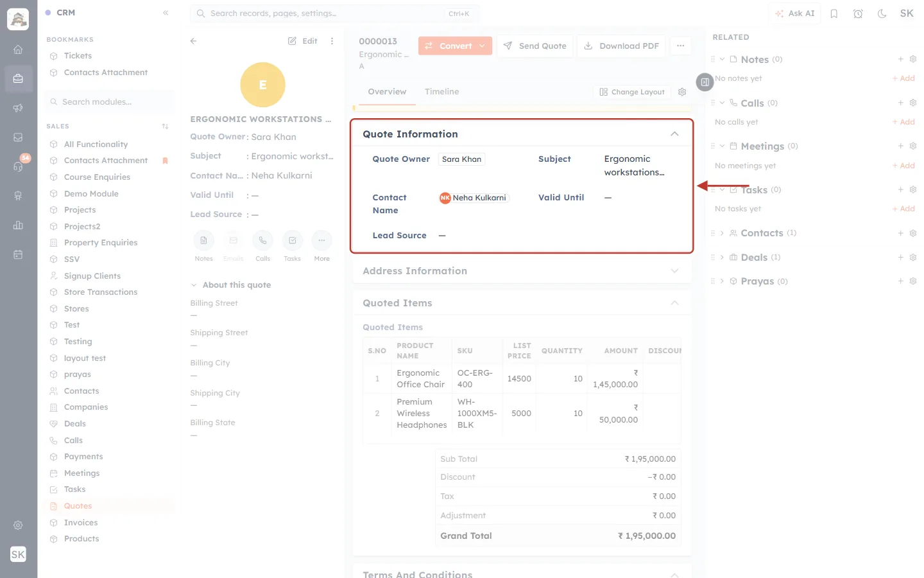Open the megaphone marketing icon in rail

click(x=18, y=108)
